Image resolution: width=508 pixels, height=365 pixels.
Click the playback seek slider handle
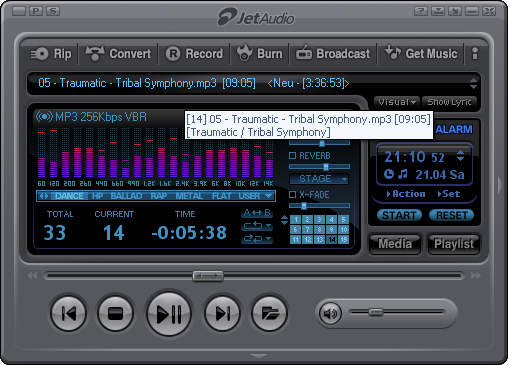pos(208,276)
